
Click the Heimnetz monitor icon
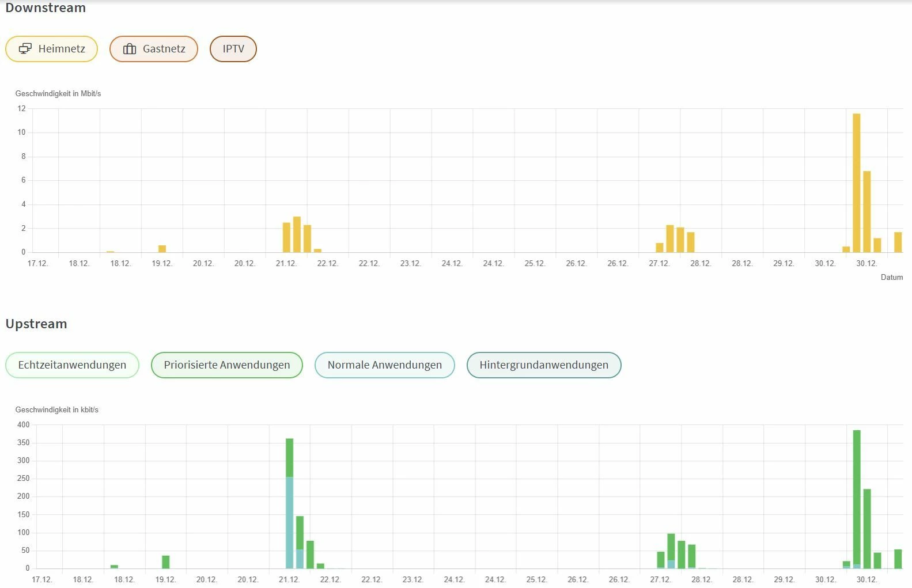pos(25,49)
